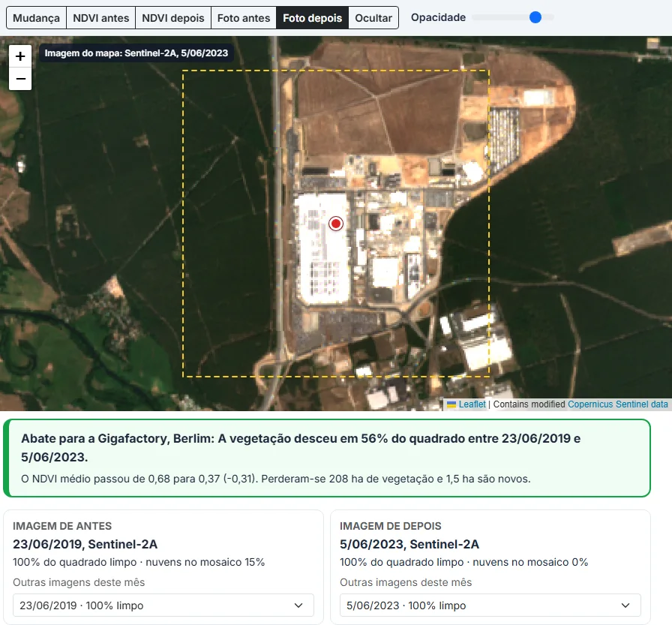
Task: Expand the 5/06/2023 · 100% limpo dropdown
Action: pos(490,605)
